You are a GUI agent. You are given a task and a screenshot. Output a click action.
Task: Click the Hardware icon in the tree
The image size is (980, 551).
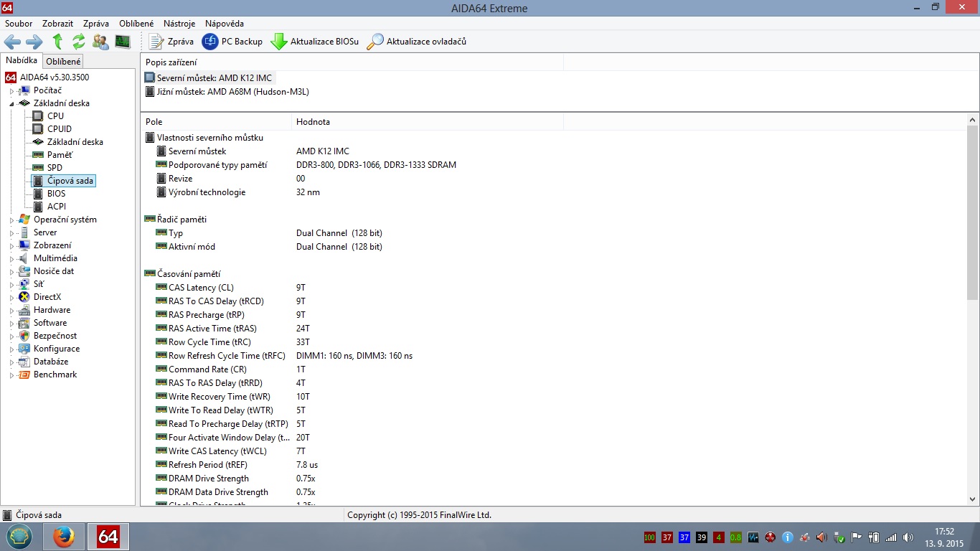click(24, 310)
